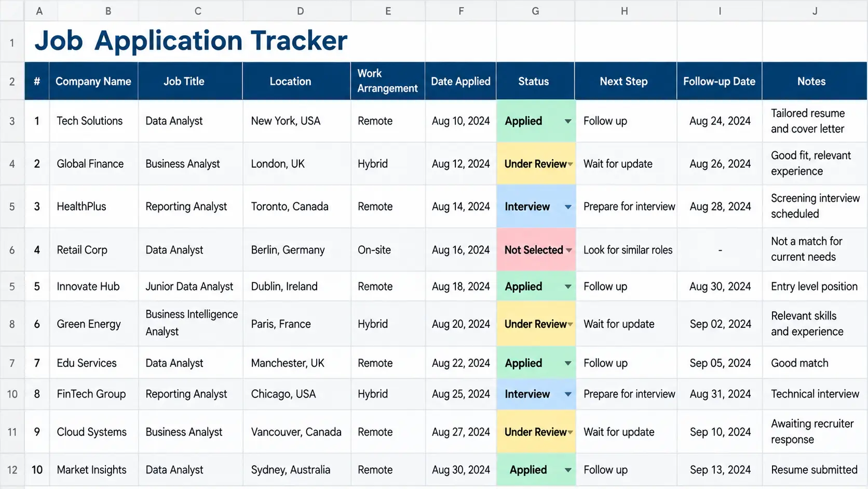Select the Look for similar roles cell
The image size is (868, 489).
click(x=626, y=249)
